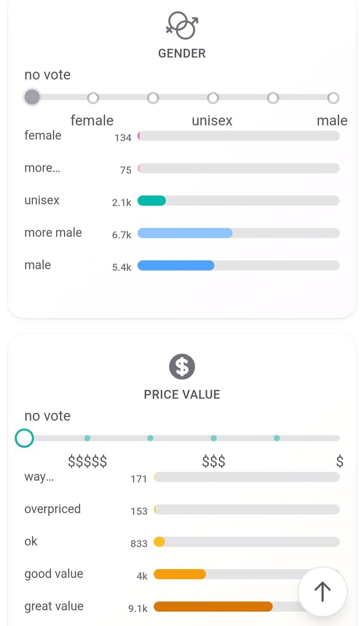Choose the point between unisex and male
The image size is (364, 626).
coord(273,98)
